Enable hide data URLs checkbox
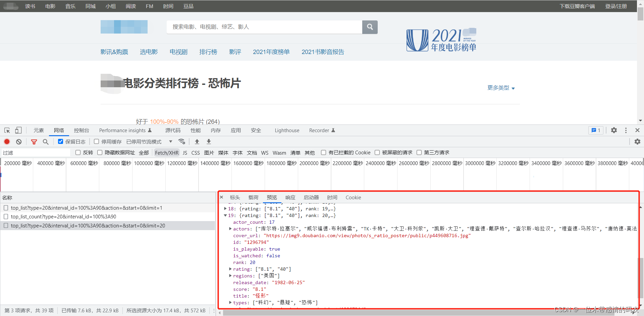The width and height of the screenshot is (644, 316). pyautogui.click(x=100, y=153)
